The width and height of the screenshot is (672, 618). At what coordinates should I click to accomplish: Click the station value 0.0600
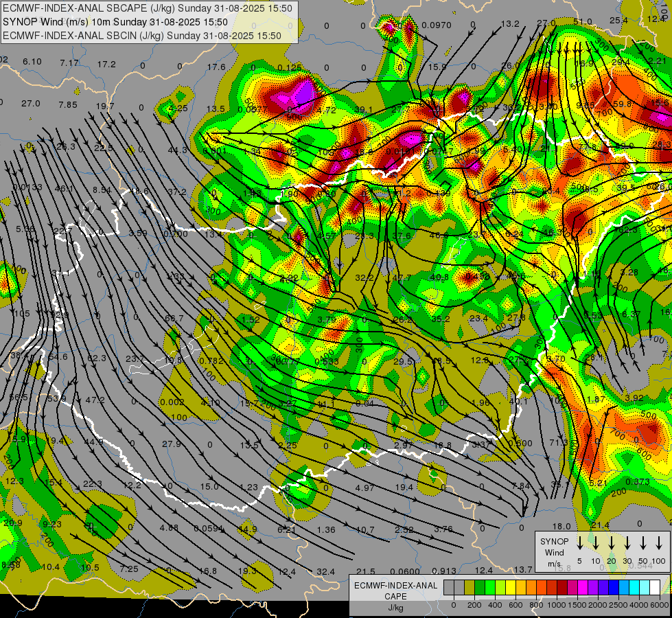pos(405,571)
